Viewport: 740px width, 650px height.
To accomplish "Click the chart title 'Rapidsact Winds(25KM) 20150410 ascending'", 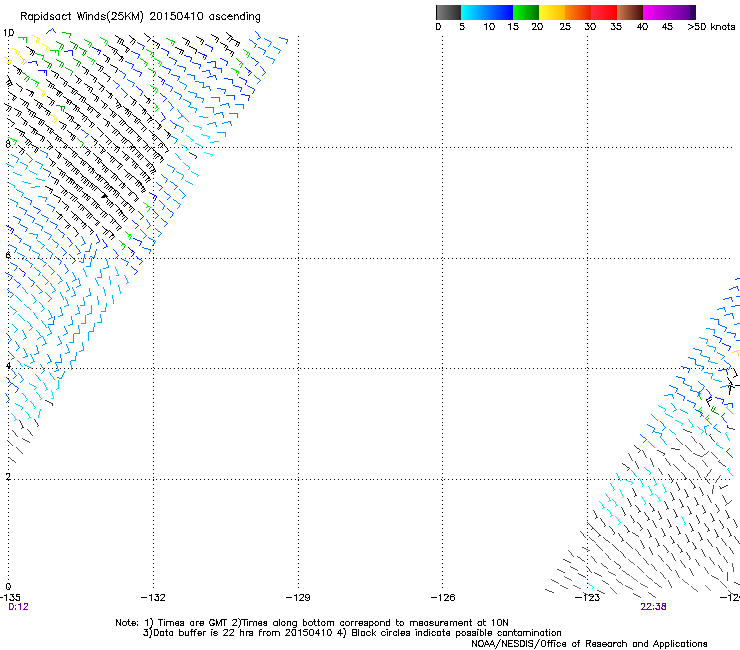I will tap(140, 17).
